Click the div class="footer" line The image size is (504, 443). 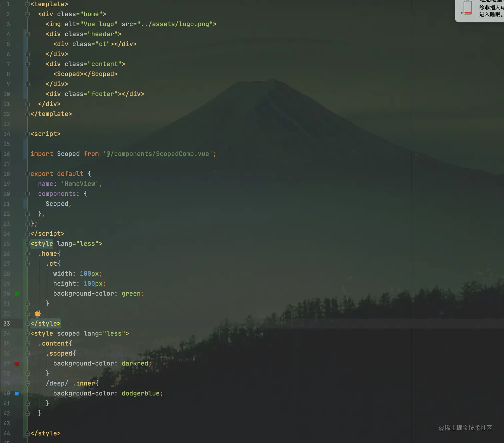point(95,94)
